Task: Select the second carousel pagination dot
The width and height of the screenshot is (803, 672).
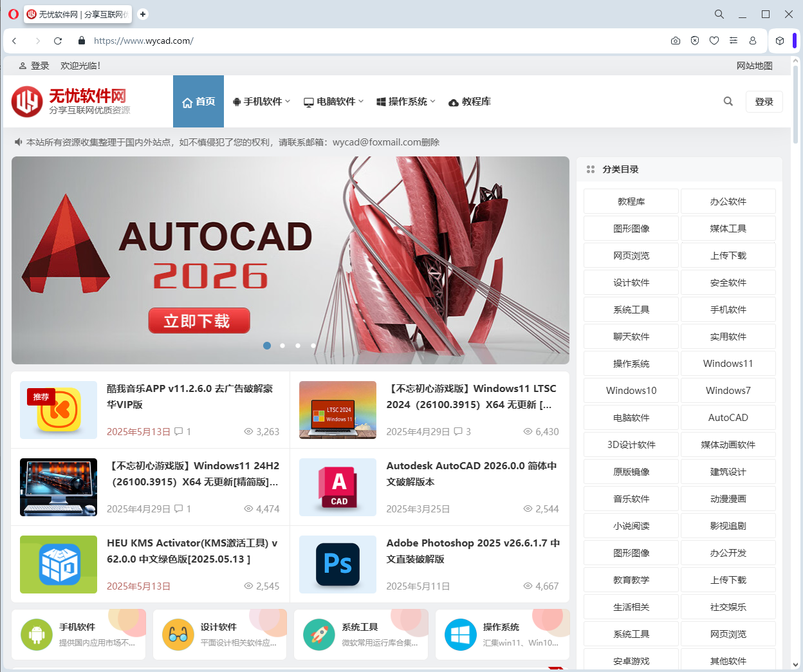Action: tap(282, 346)
